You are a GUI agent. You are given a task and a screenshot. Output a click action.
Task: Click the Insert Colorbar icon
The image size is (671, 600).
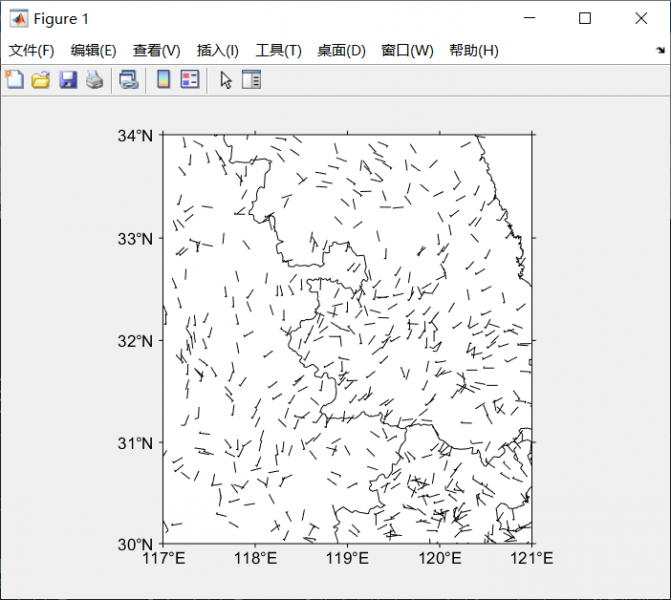point(163,80)
